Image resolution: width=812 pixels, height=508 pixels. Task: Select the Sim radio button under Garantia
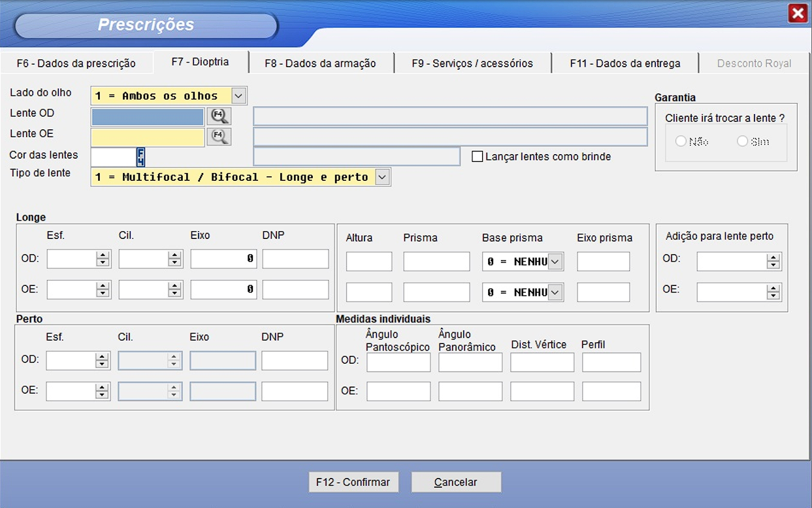[x=743, y=141]
